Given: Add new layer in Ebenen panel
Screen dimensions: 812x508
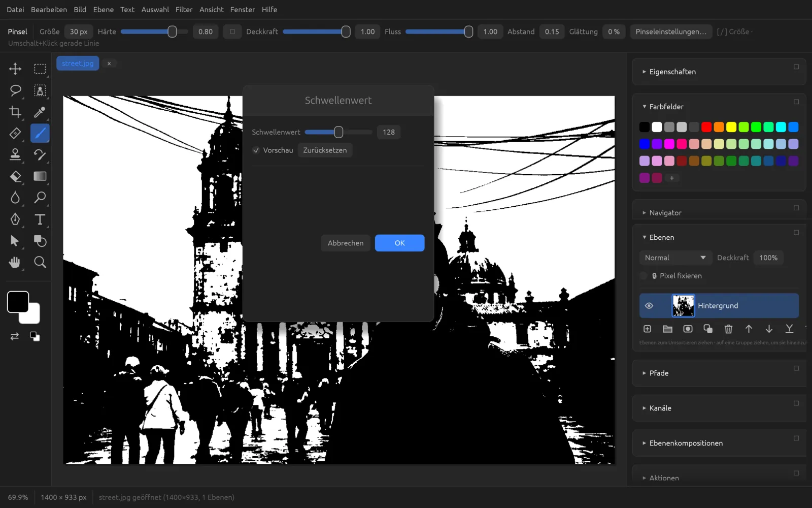Looking at the screenshot, I should click(647, 329).
